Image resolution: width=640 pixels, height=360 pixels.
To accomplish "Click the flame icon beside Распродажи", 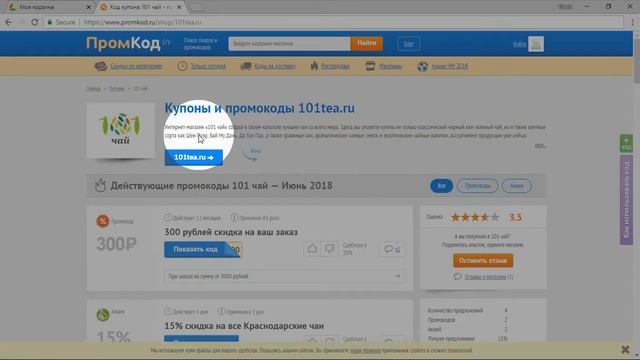I will (x=314, y=66).
